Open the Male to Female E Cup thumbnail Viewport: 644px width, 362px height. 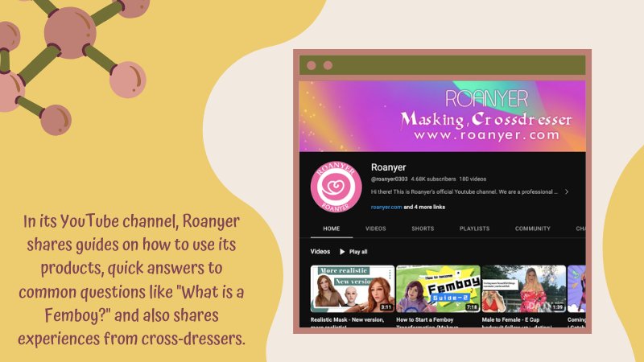(523, 288)
